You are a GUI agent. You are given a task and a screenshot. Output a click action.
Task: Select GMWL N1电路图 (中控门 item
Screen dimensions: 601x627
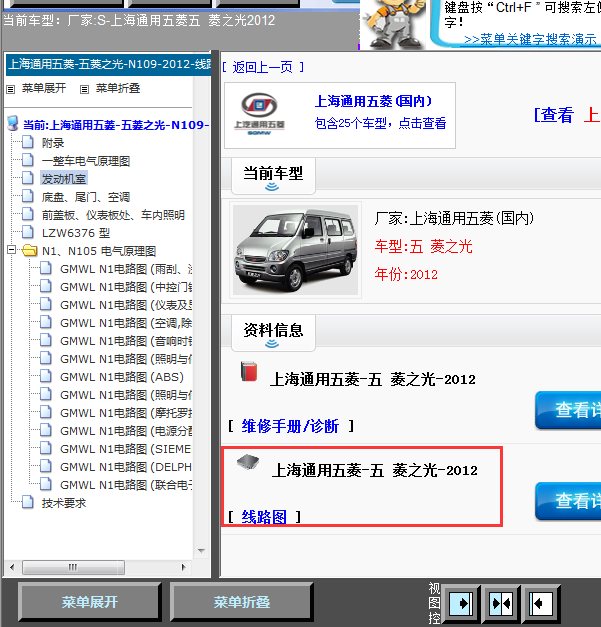(126, 287)
